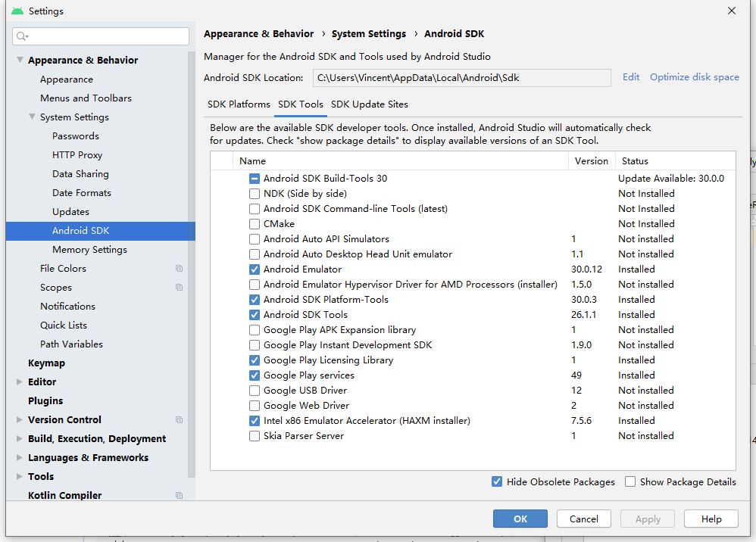Click the search magnifier icon in settings

[x=22, y=36]
